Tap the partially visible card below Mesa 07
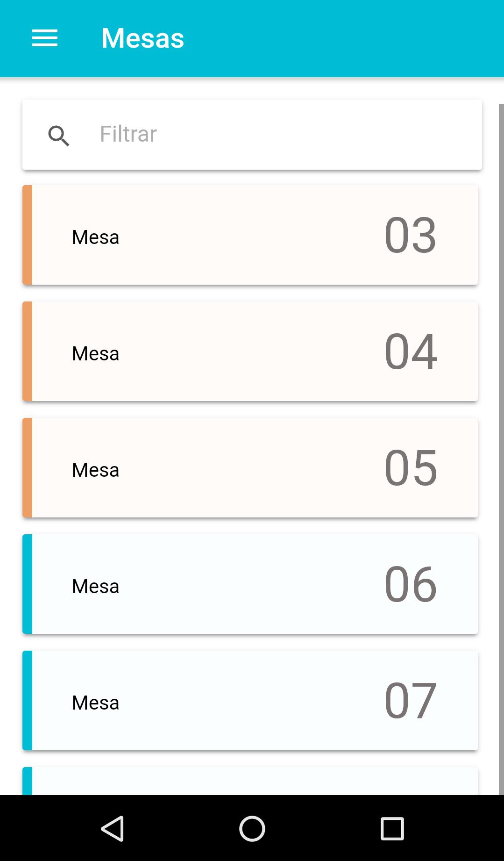The height and width of the screenshot is (861, 504). pos(250,781)
